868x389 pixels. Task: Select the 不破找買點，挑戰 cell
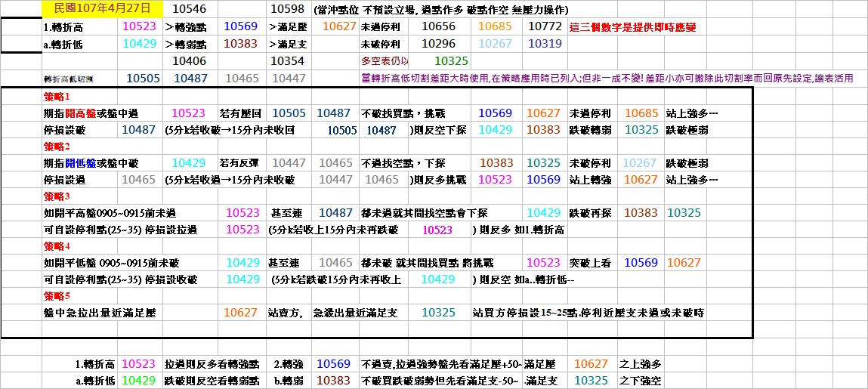pos(403,113)
